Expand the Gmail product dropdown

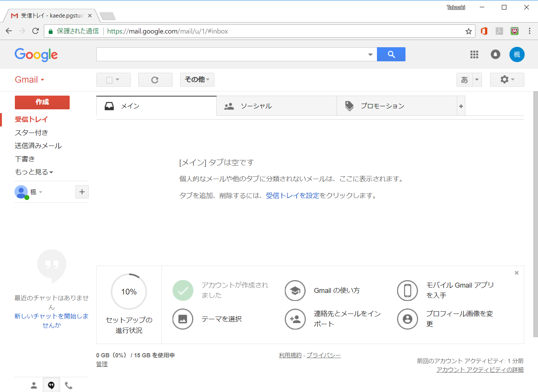point(30,80)
